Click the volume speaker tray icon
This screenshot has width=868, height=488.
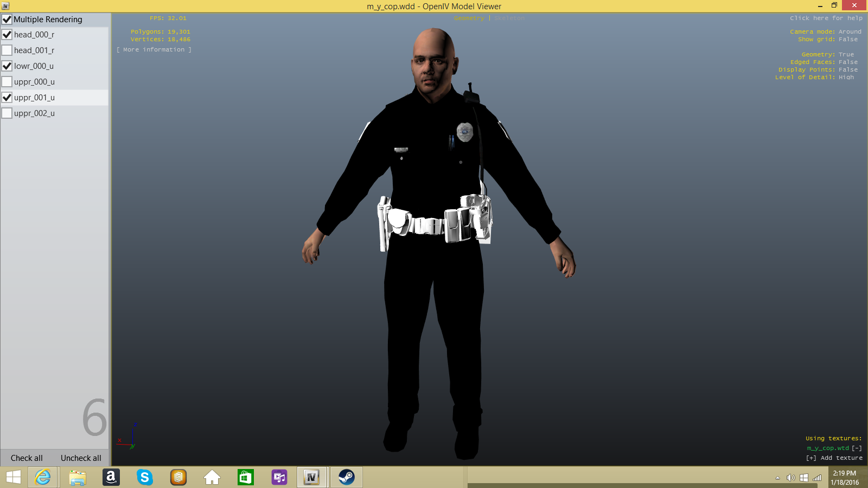pyautogui.click(x=790, y=478)
